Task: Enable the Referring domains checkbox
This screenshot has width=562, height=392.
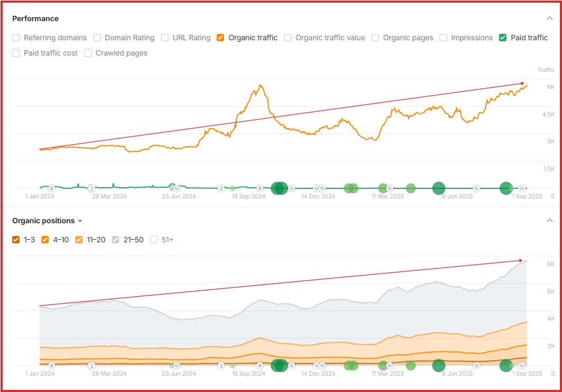Action: 16,38
